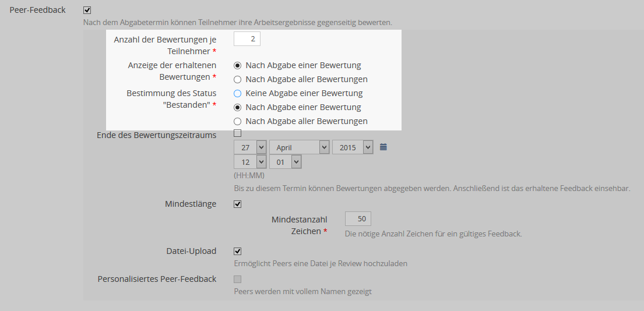Screen dimensions: 644x311
Task: Expand the month dropdown showing April
Action: coord(299,147)
